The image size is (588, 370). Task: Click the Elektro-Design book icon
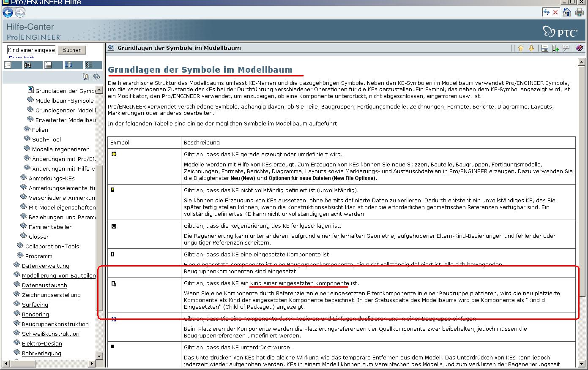(x=17, y=343)
